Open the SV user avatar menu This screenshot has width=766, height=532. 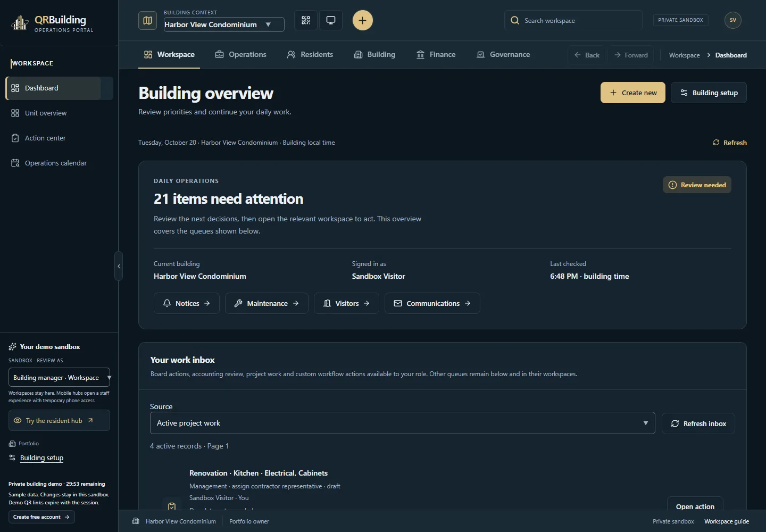click(732, 20)
